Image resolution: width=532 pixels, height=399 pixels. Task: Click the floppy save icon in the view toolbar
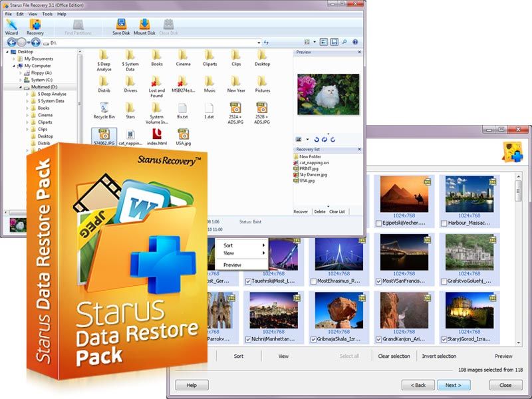coord(334,42)
